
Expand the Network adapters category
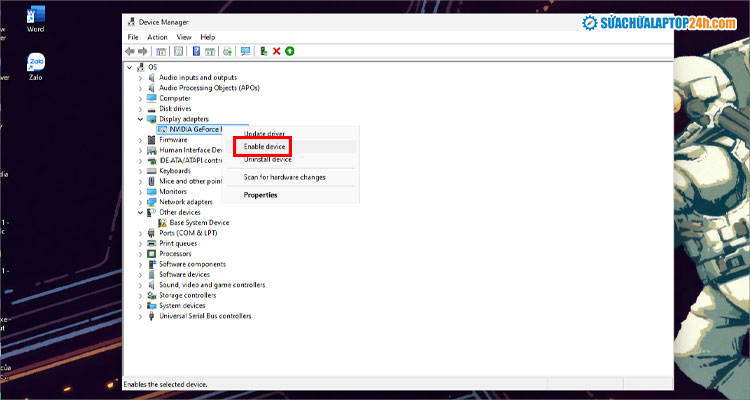(141, 202)
